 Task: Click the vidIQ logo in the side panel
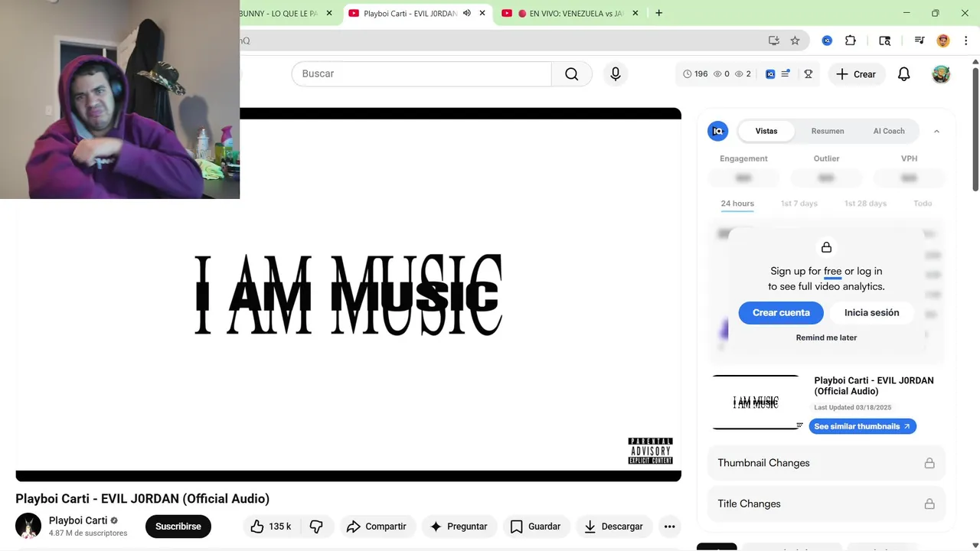tap(717, 131)
